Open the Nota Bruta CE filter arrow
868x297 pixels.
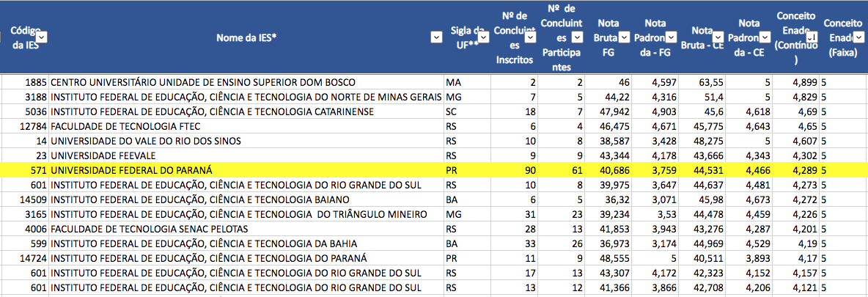coord(718,37)
